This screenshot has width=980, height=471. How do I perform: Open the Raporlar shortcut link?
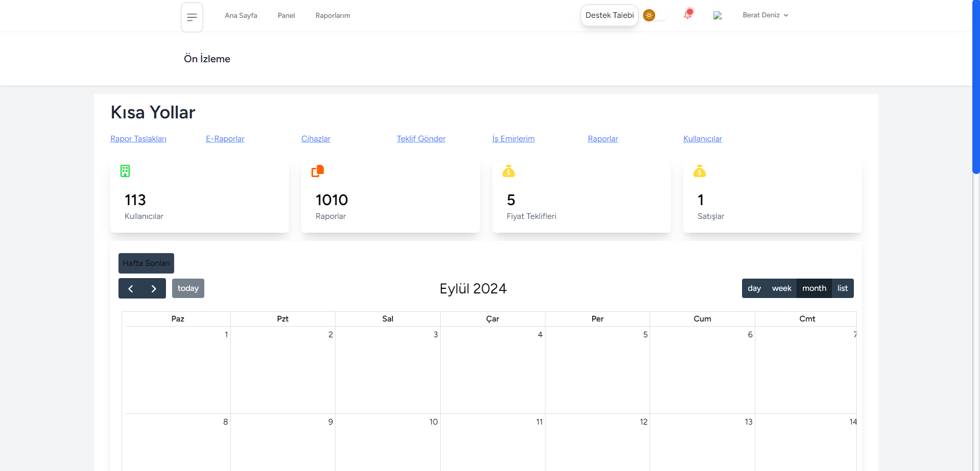pyautogui.click(x=603, y=139)
